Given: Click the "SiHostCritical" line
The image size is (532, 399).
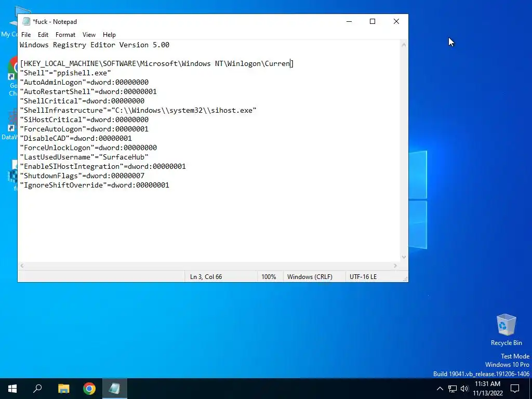Looking at the screenshot, I should point(84,119).
